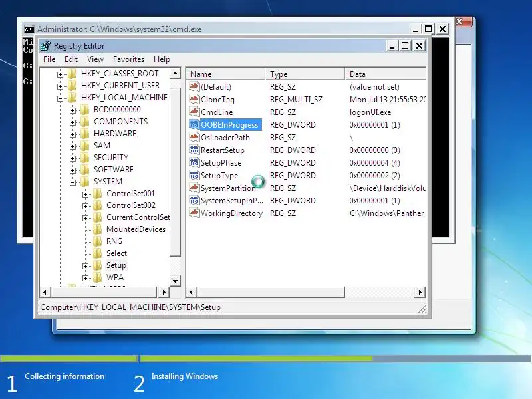Collapse the HKEY_LOCAL_MACHINE tree node
The image size is (532, 399).
pos(60,98)
